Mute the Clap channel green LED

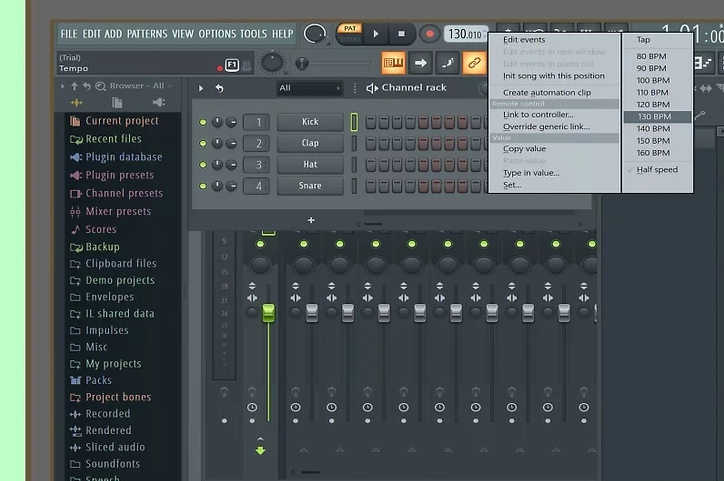pyautogui.click(x=203, y=144)
